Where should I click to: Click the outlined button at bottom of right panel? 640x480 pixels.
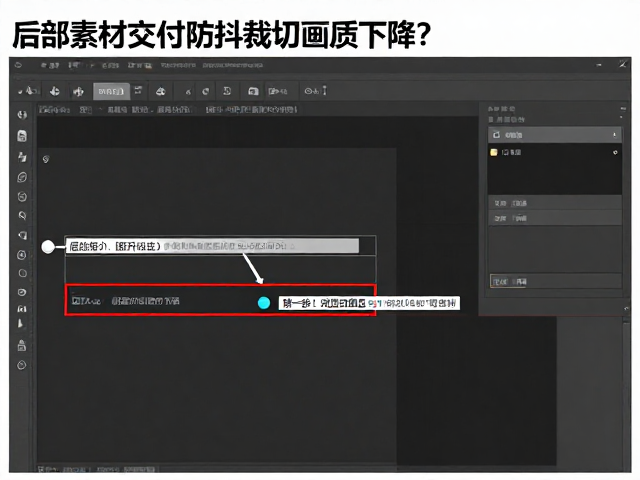(510, 282)
